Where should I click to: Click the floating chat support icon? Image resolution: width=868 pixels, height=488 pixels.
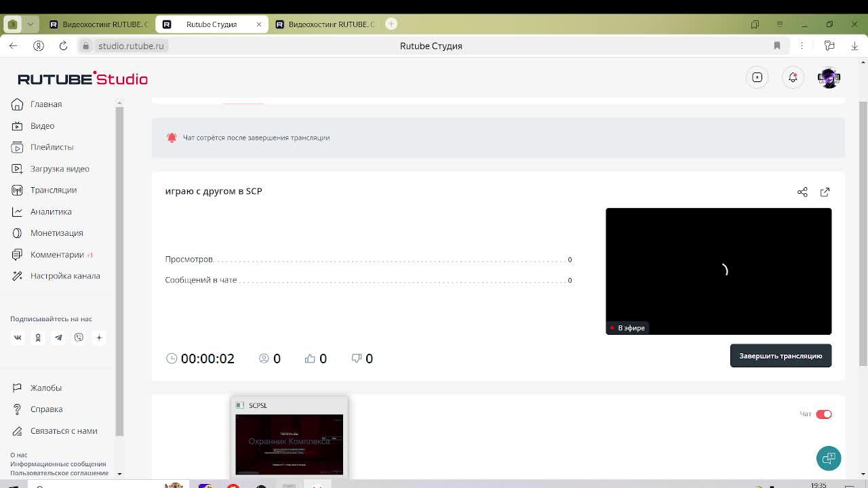(829, 459)
